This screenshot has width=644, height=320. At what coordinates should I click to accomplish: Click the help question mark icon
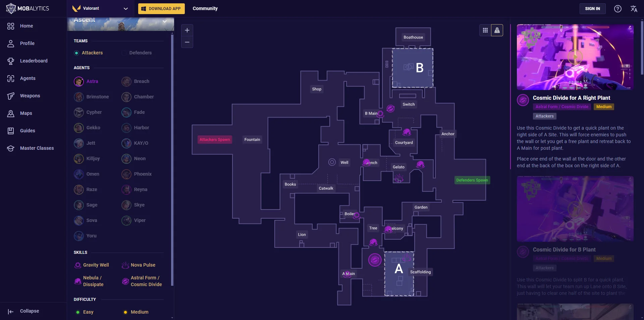coord(618,9)
